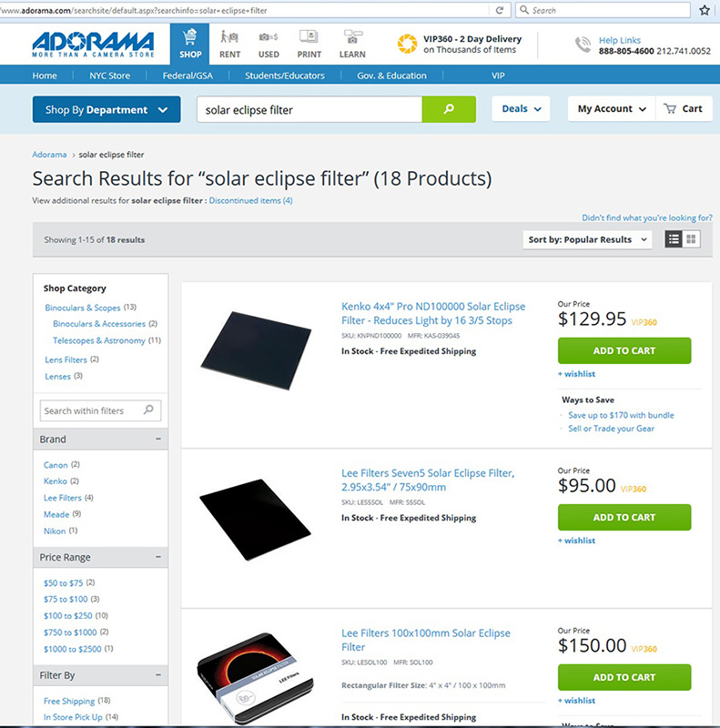Click the SHOP cart icon in header
The image size is (720, 728).
[x=189, y=36]
